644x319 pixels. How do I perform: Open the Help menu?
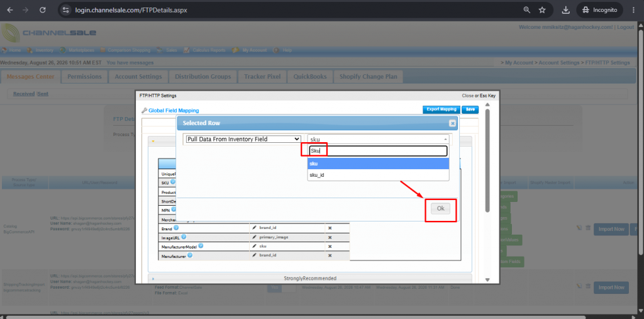tap(283, 50)
